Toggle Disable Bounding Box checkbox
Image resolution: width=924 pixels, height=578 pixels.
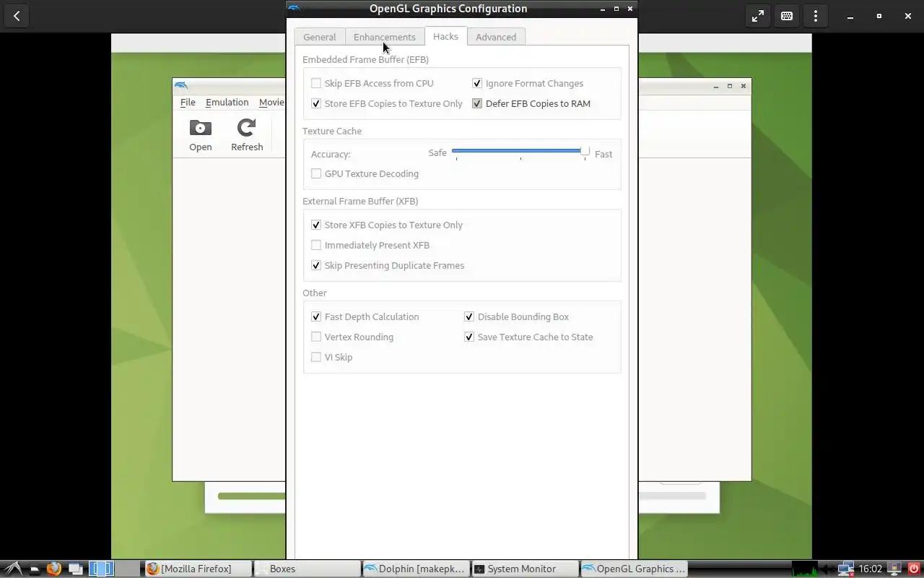pos(469,316)
